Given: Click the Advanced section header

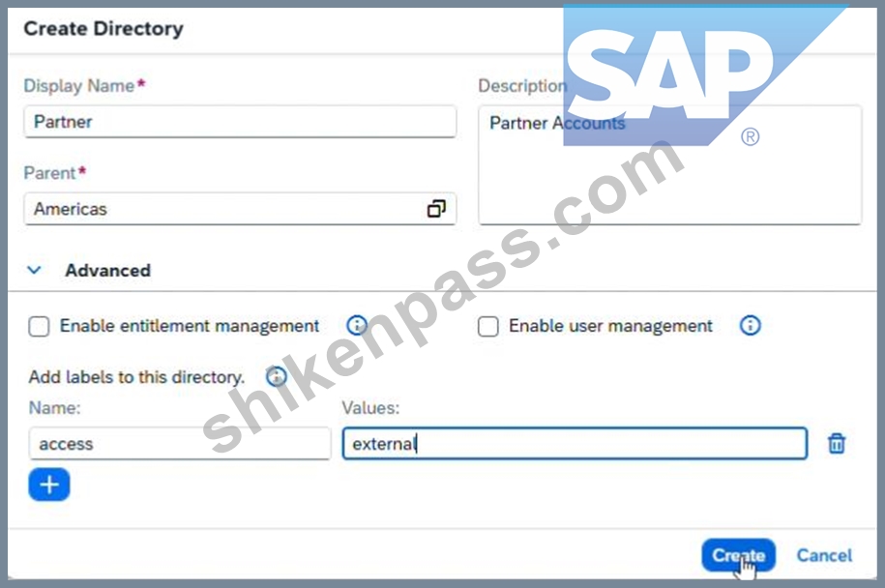Looking at the screenshot, I should tap(107, 270).
